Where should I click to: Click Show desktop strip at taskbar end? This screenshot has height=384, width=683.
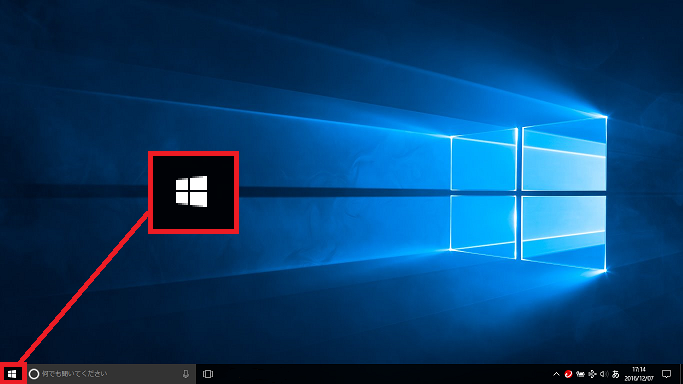coord(681,374)
